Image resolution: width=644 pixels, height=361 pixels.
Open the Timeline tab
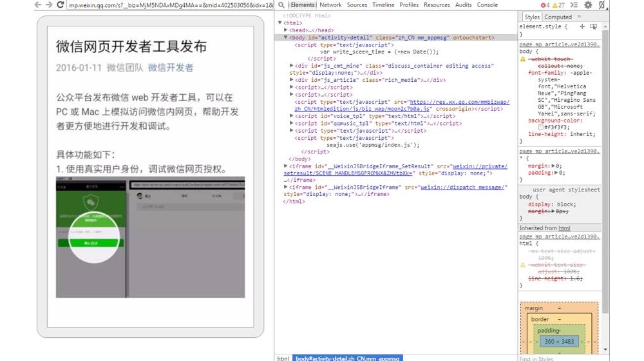(x=383, y=5)
